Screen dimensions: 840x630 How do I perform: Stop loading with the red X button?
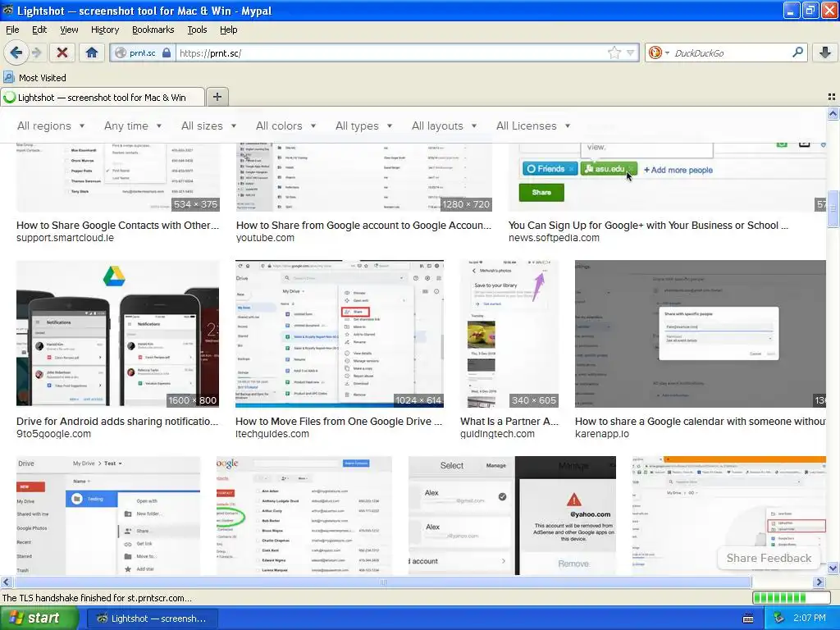tap(62, 52)
